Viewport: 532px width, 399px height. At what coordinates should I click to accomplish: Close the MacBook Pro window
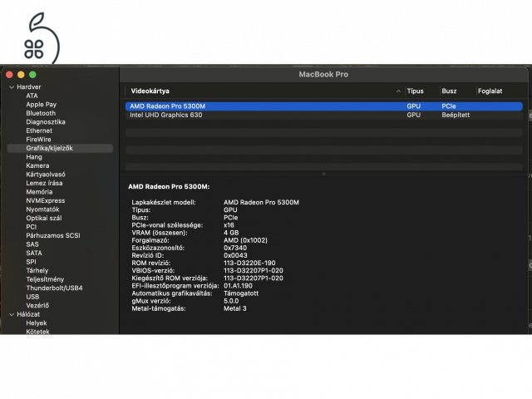pyautogui.click(x=9, y=75)
